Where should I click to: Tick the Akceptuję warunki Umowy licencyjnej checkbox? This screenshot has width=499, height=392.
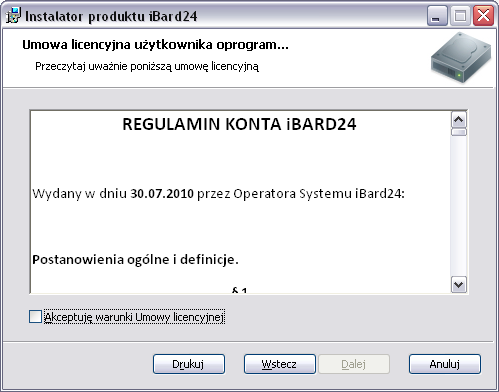(x=35, y=317)
